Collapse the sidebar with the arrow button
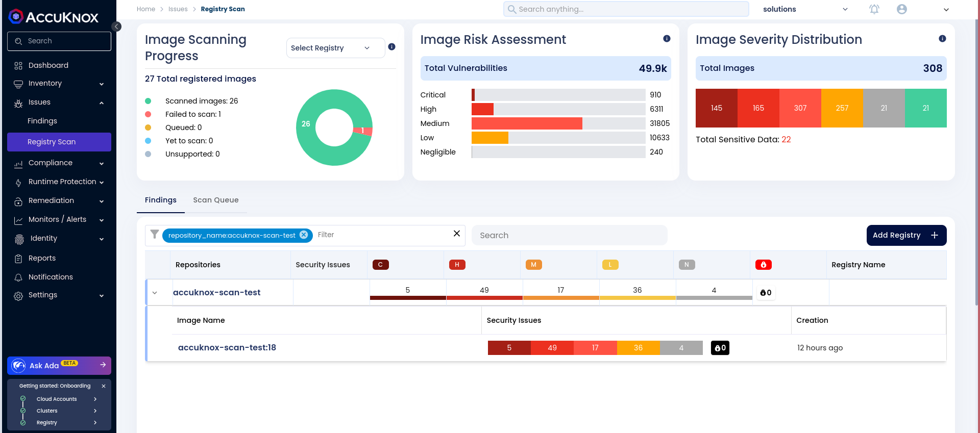The width and height of the screenshot is (980, 433). (116, 27)
